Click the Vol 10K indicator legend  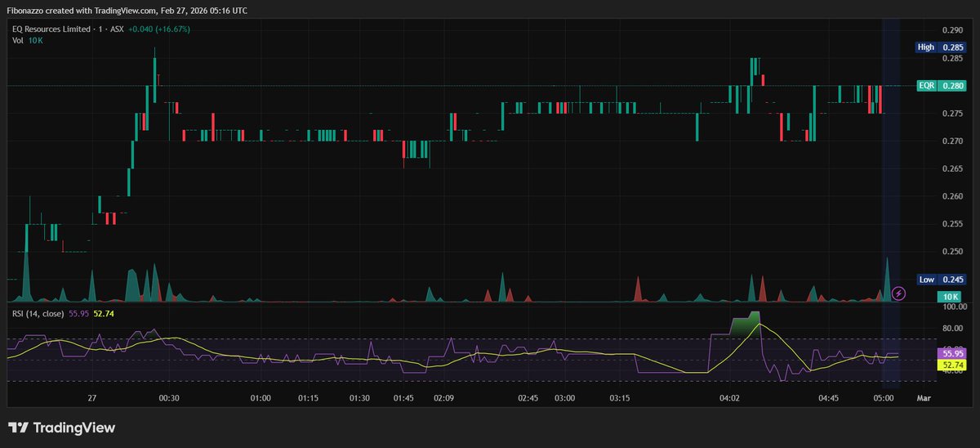(x=27, y=40)
